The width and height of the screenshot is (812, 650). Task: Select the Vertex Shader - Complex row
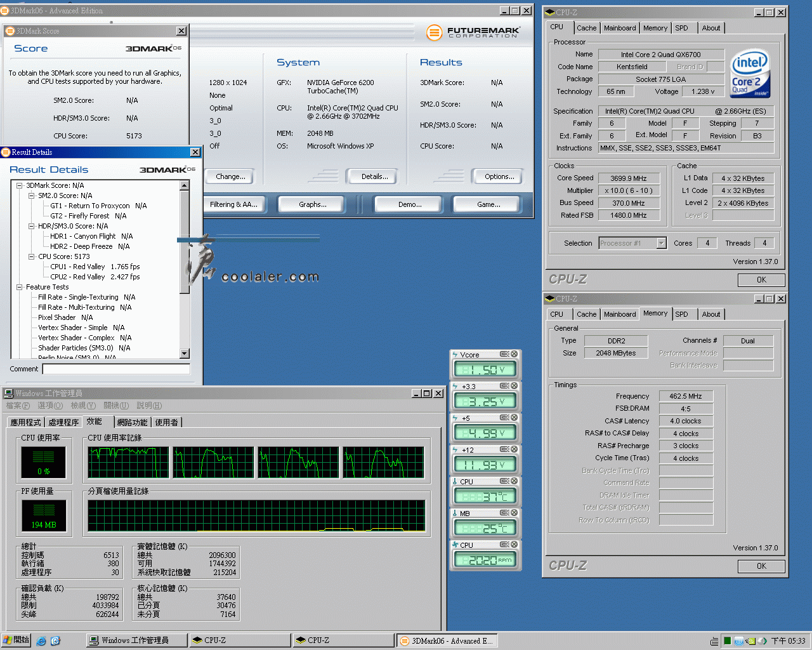(x=84, y=338)
